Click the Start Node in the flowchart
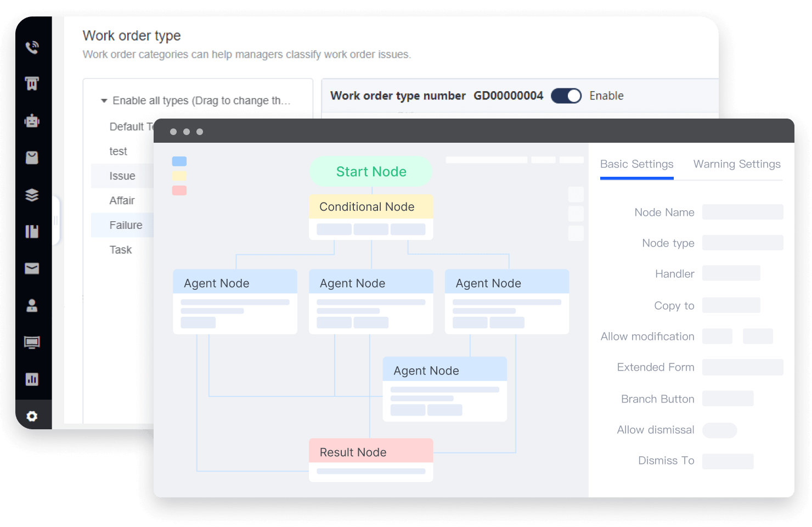The width and height of the screenshot is (812, 527). [371, 171]
